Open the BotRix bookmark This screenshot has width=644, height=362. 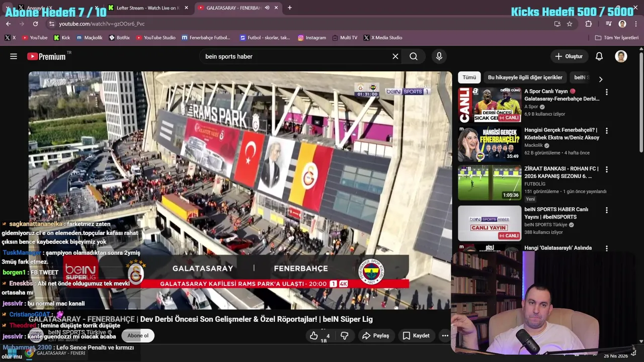tap(120, 38)
